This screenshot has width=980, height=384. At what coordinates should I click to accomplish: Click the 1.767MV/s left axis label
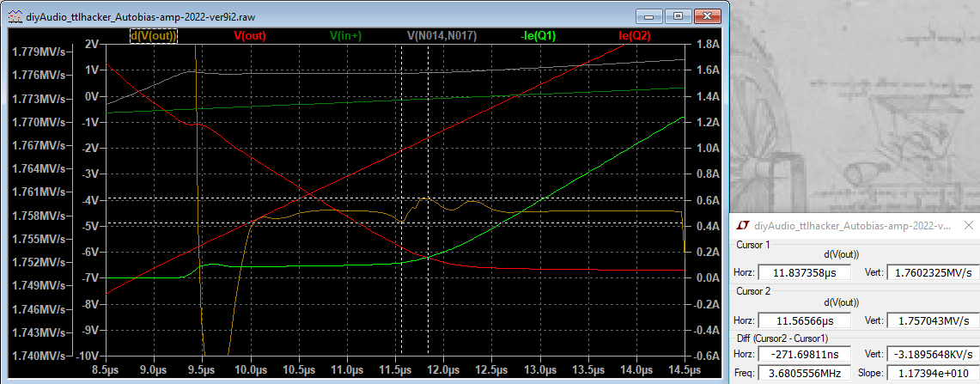[x=39, y=145]
